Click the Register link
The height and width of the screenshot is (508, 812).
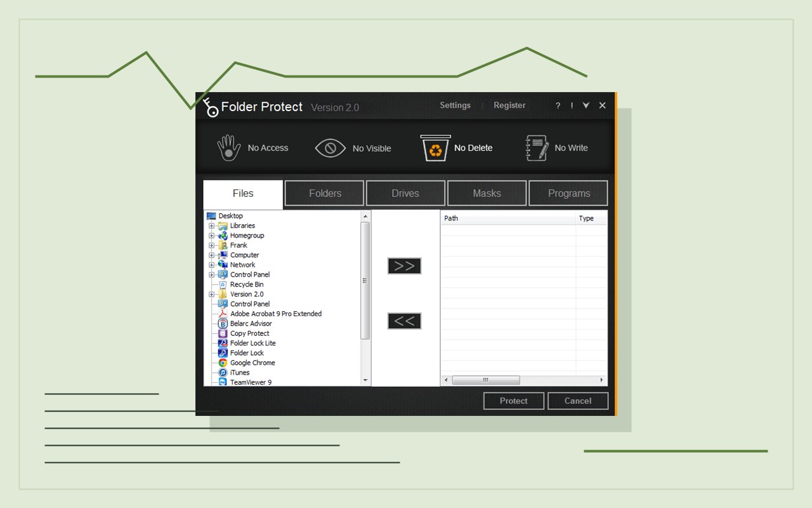tap(509, 105)
